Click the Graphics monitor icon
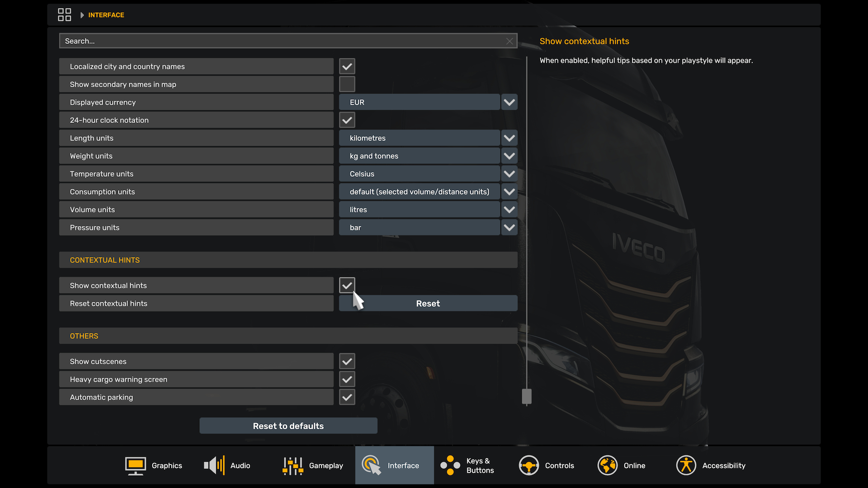868x488 pixels. [135, 465]
